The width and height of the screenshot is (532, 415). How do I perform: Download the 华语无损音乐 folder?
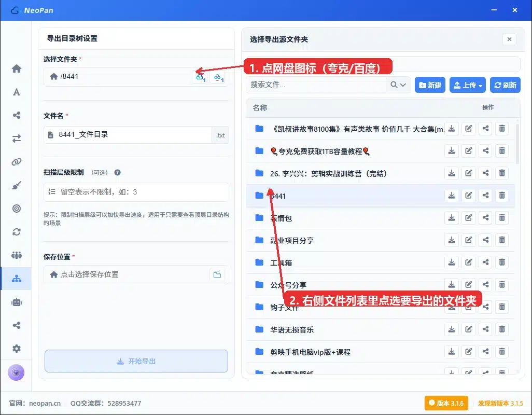click(x=452, y=329)
